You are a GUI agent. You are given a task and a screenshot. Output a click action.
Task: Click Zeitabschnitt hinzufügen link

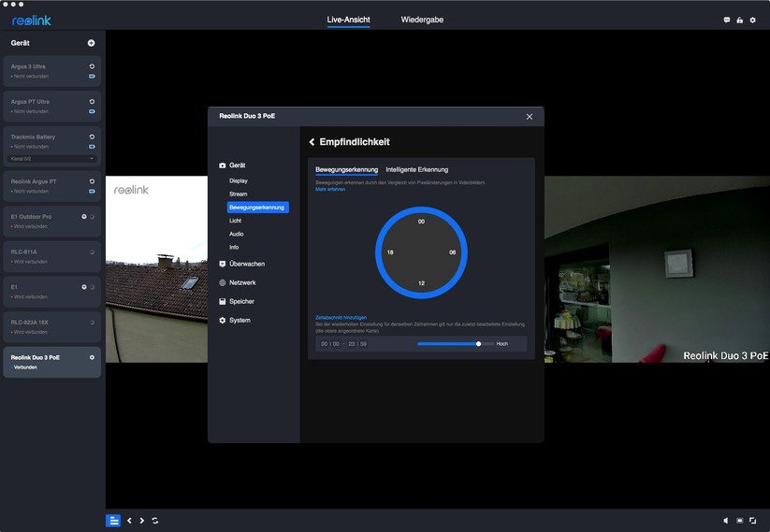341,318
